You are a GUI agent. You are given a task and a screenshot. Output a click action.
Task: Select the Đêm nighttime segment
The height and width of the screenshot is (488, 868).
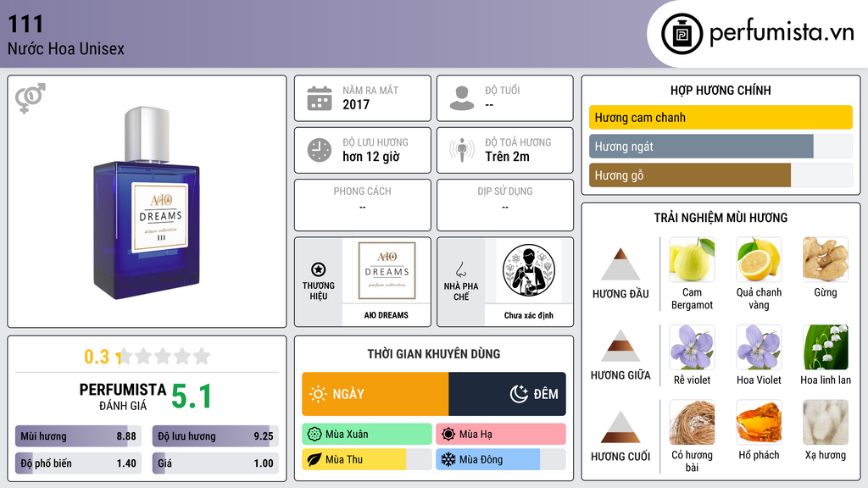pyautogui.click(x=507, y=394)
